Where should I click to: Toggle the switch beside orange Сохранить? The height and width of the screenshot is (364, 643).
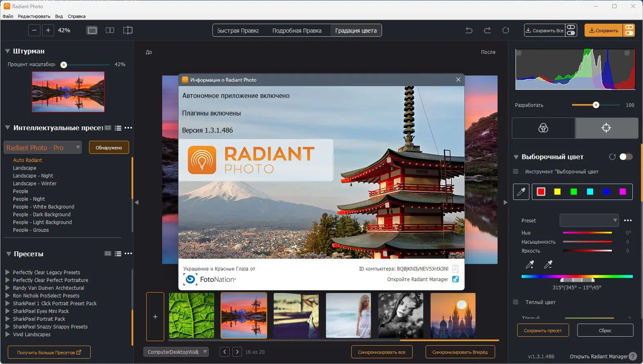[x=629, y=30]
